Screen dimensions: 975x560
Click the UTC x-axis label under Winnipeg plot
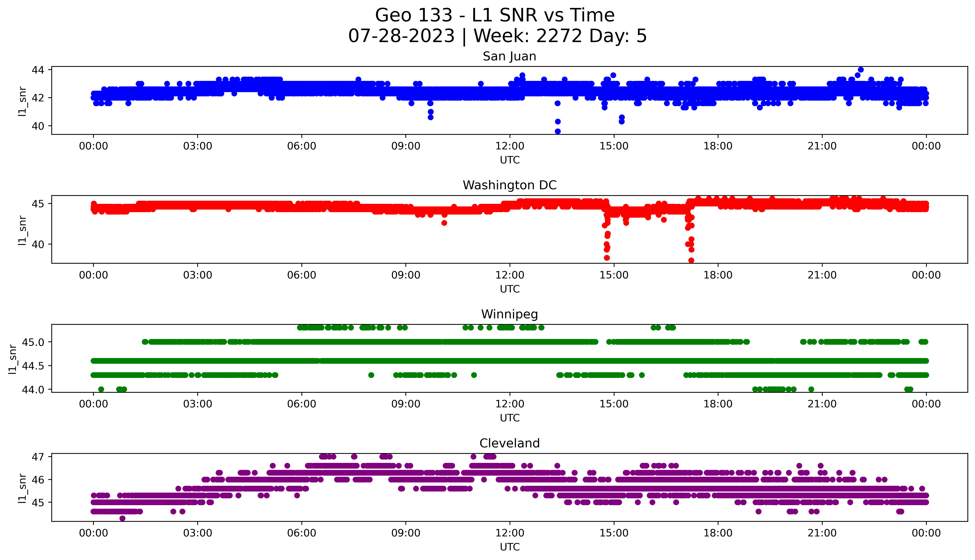pos(510,418)
